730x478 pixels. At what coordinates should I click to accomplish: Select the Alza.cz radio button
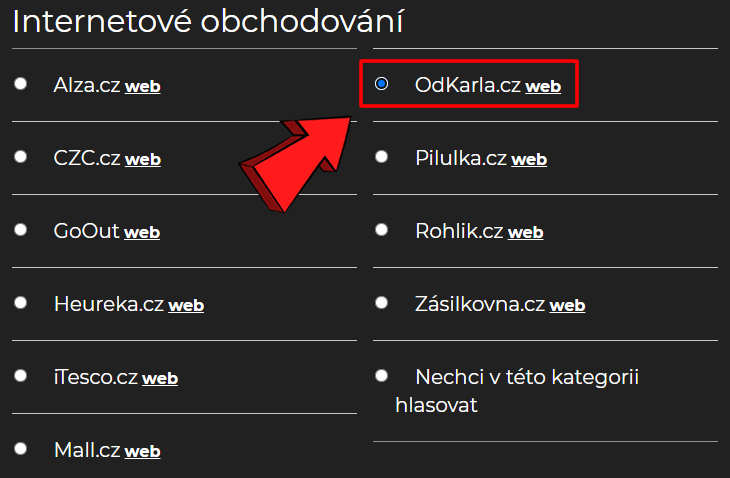21,84
